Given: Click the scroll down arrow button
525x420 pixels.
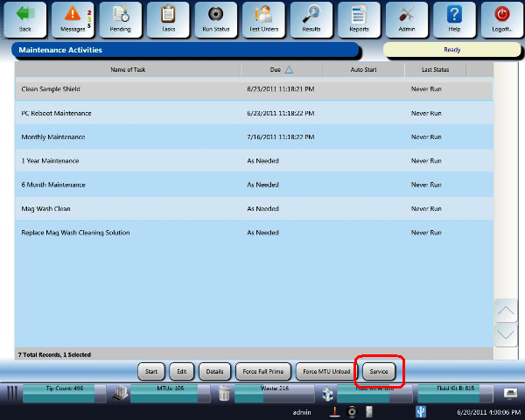Looking at the screenshot, I should (x=507, y=333).
